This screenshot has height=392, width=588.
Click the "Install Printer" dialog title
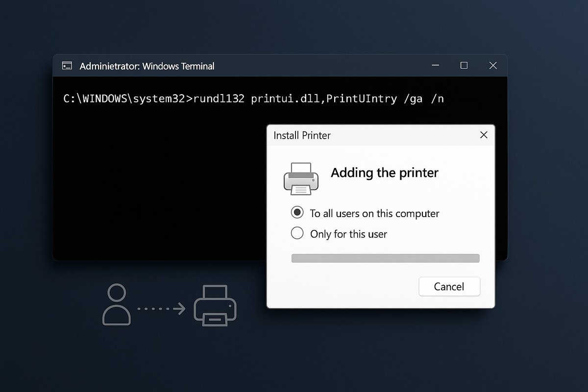(x=302, y=135)
